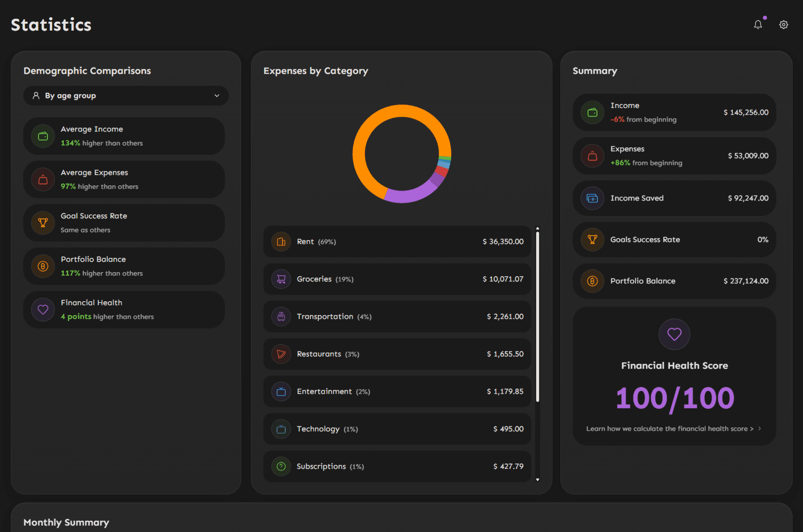Click the Summary Expenses bag icon

(x=592, y=156)
